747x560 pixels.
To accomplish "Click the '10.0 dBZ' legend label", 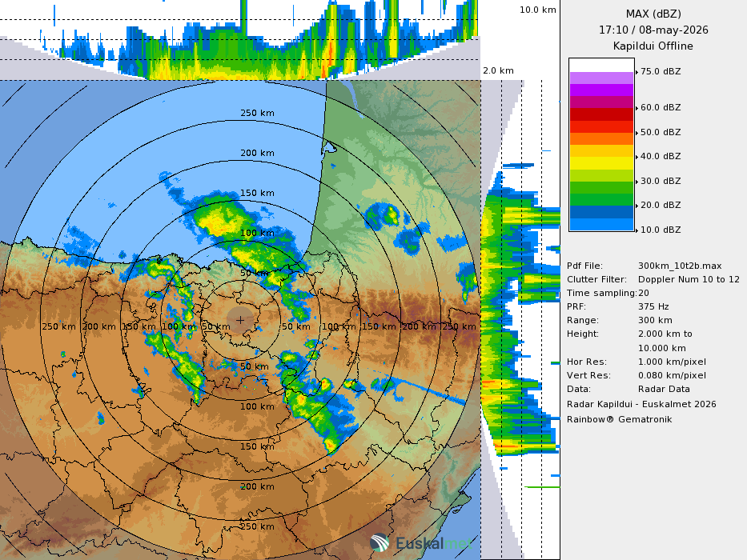I will click(661, 230).
